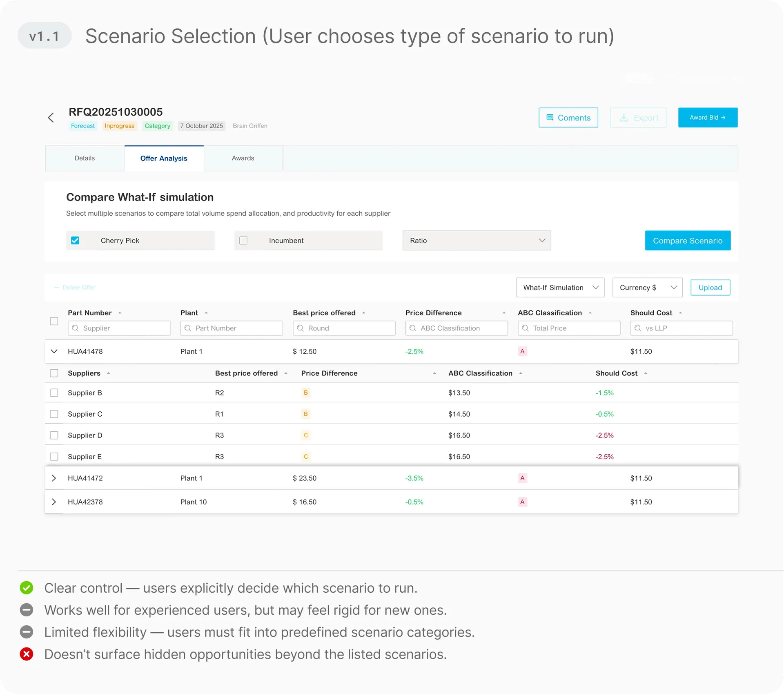Sort supplier Best price offered arrow
This screenshot has height=694, width=784.
(286, 373)
